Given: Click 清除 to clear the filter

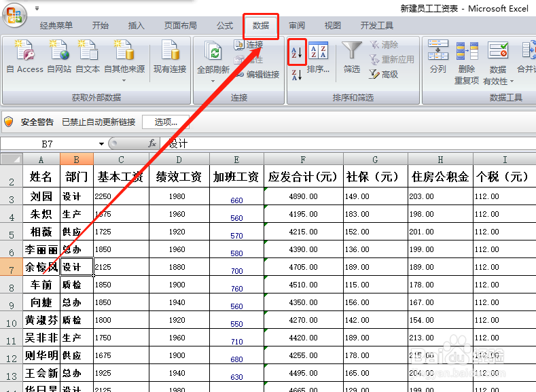Looking at the screenshot, I should [385, 45].
